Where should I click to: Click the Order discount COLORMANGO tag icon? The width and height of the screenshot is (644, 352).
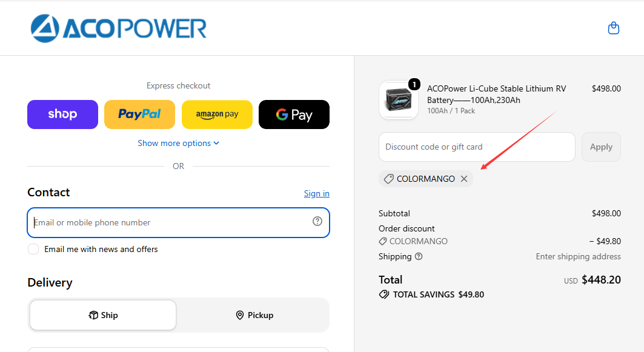[383, 241]
